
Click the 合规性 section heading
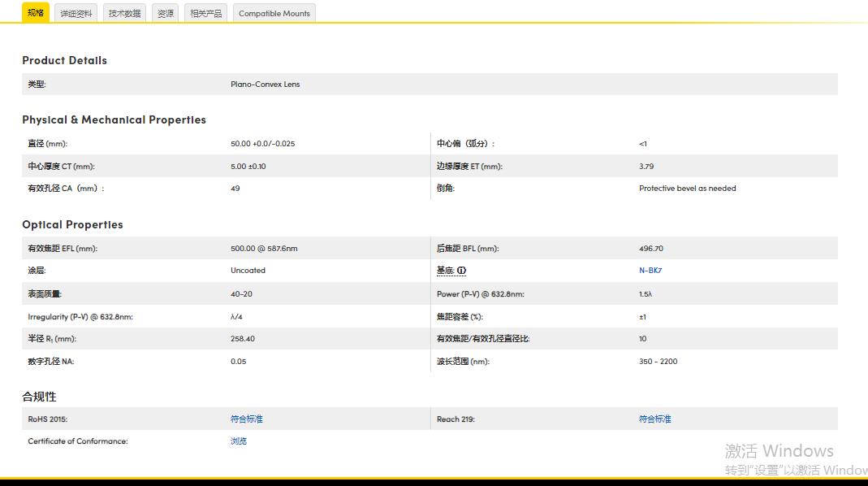(39, 397)
